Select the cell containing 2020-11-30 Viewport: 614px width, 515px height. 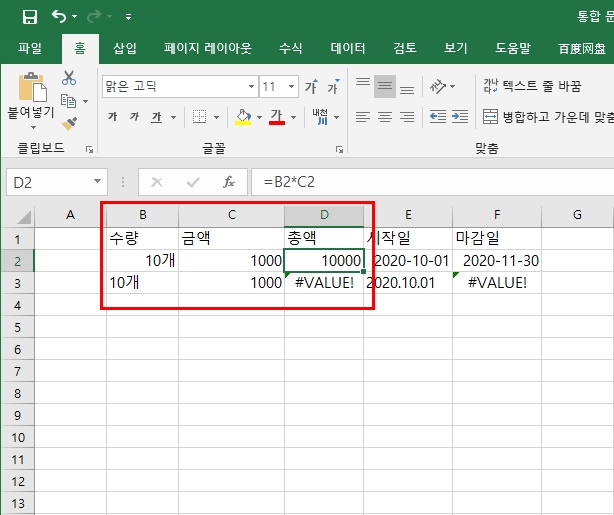[x=497, y=260]
